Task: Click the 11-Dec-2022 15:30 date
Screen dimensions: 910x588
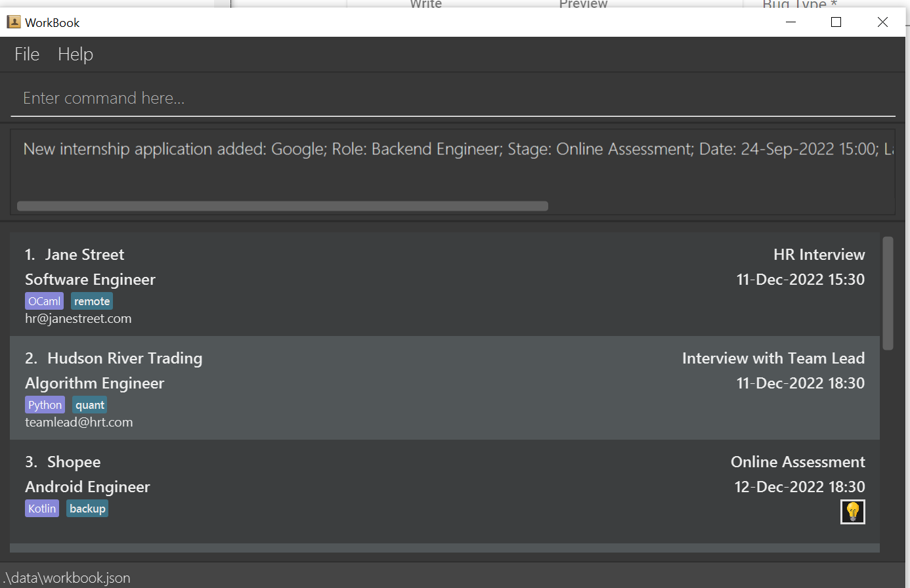Action: [801, 280]
